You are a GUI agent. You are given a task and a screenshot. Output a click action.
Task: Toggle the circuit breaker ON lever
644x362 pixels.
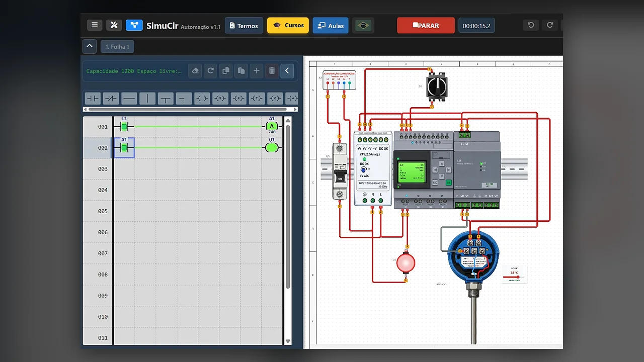pos(340,177)
